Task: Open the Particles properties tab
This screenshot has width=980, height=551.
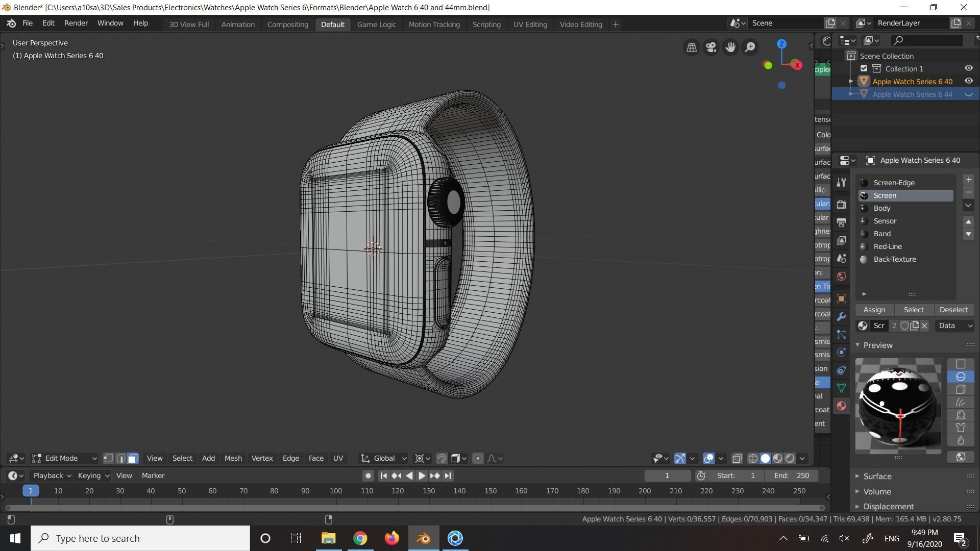Action: point(841,335)
